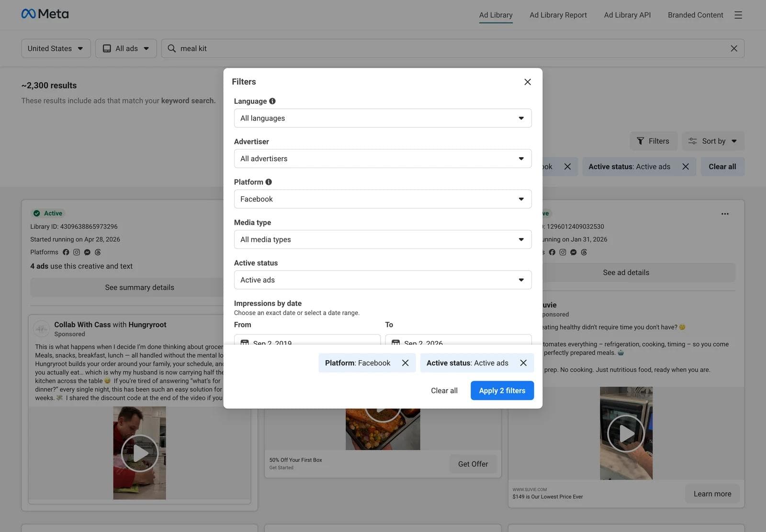Click the Collab With Cass advertiser name
766x532 pixels.
pyautogui.click(x=82, y=325)
